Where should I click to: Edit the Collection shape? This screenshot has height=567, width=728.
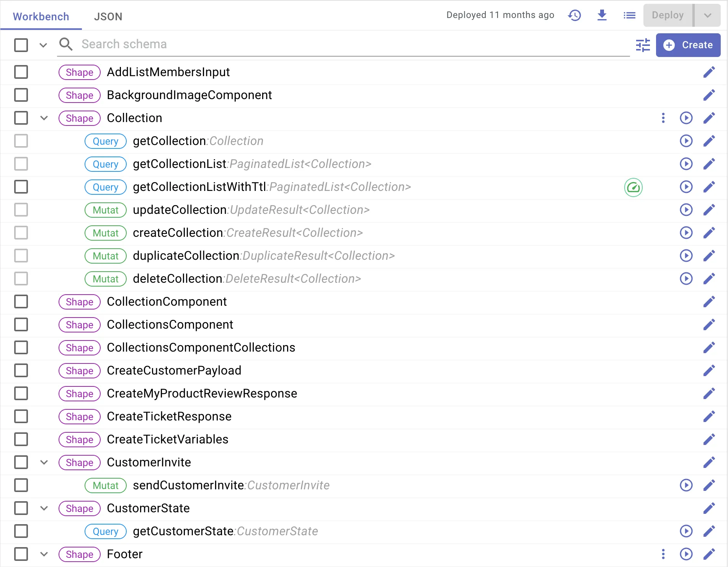click(709, 118)
